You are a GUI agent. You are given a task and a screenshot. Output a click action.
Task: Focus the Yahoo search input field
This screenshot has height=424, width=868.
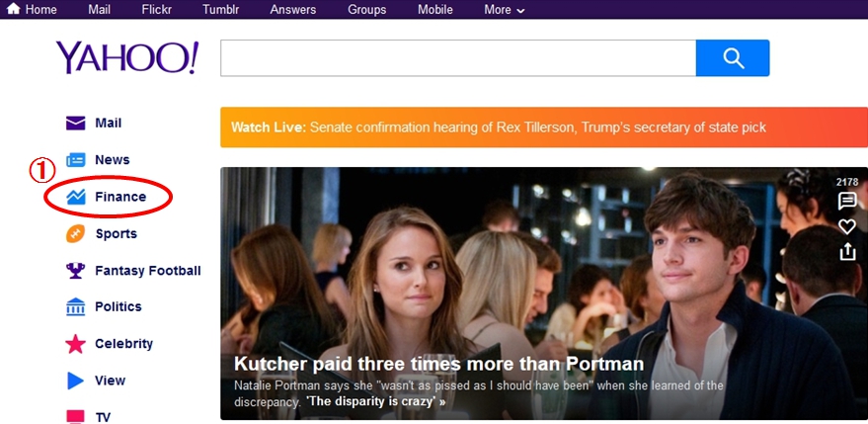[458, 57]
